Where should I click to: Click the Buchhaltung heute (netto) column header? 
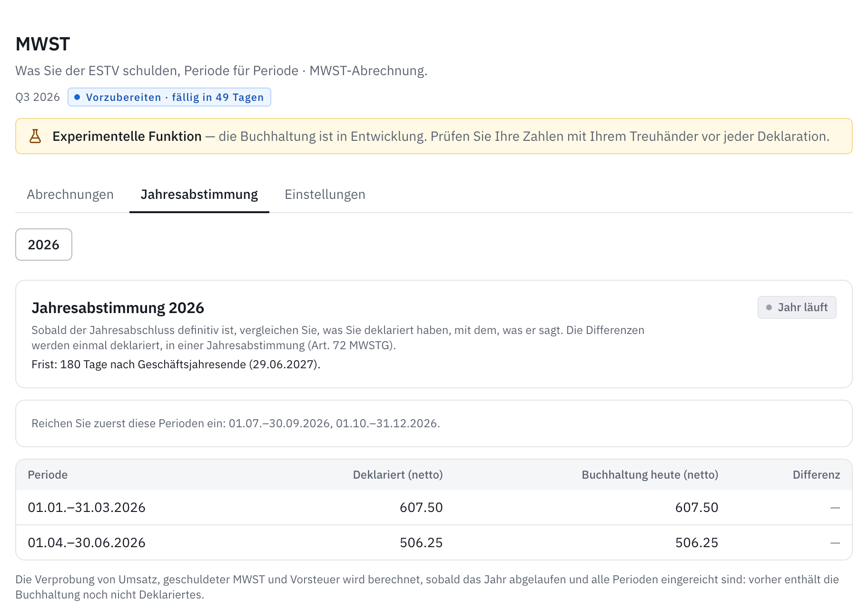pyautogui.click(x=650, y=475)
